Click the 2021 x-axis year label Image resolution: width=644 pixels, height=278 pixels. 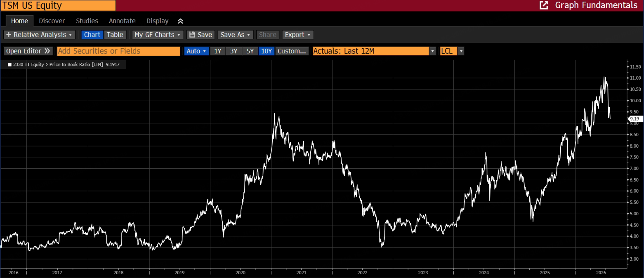301,273
